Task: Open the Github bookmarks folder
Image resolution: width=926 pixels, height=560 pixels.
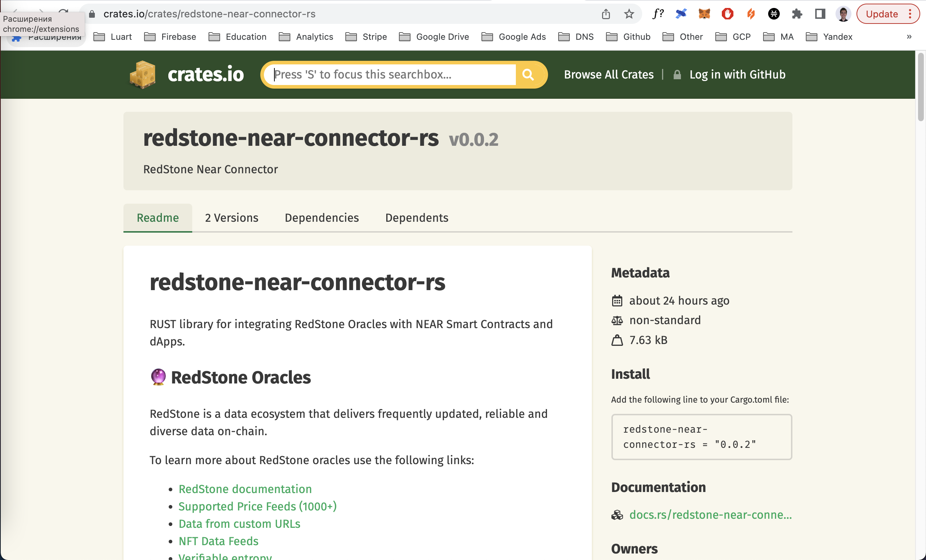Action: pos(628,37)
